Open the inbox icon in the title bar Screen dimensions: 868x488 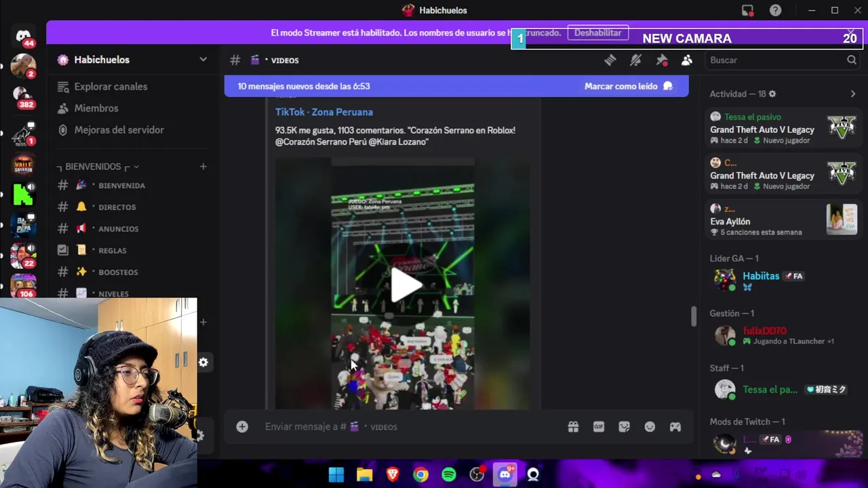pos(747,10)
